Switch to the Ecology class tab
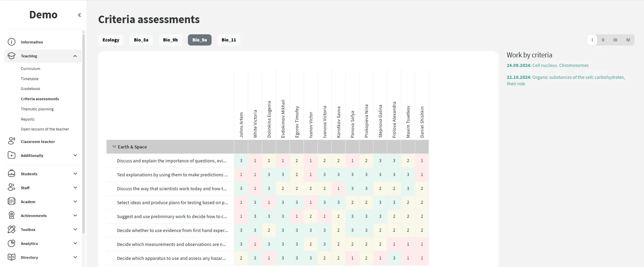The width and height of the screenshot is (644, 267). pos(111,40)
